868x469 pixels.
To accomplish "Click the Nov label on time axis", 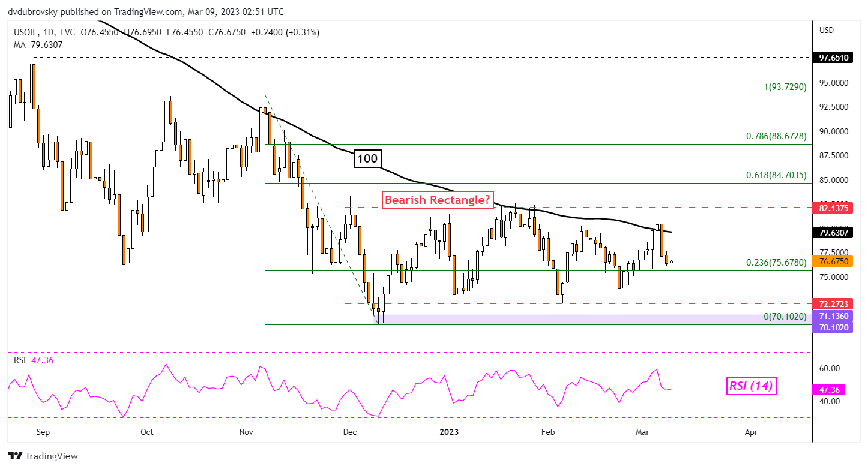I will pyautogui.click(x=246, y=432).
